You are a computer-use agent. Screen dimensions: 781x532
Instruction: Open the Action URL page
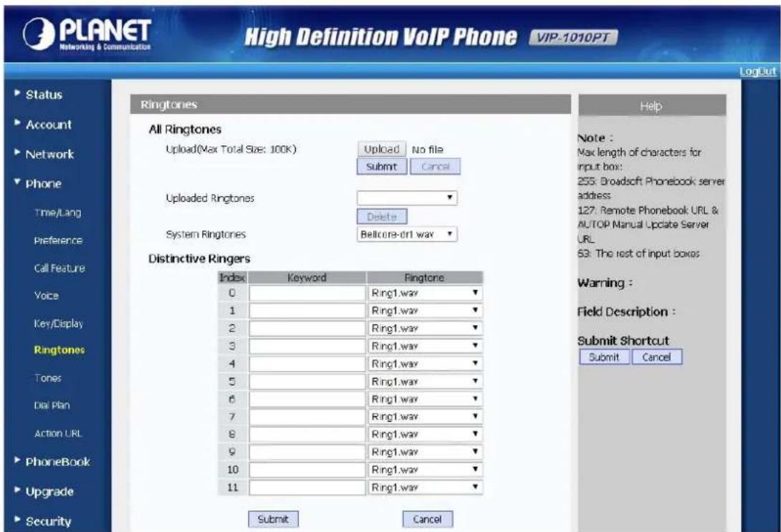click(x=58, y=433)
